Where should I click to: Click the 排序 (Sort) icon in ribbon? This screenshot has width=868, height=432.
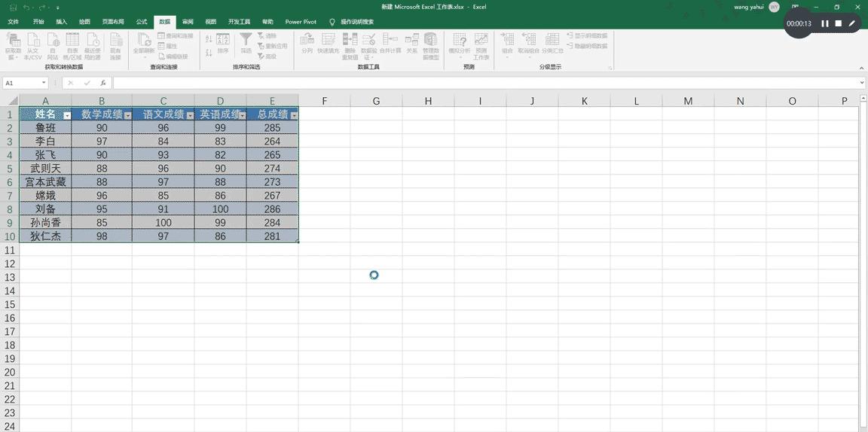click(x=223, y=41)
